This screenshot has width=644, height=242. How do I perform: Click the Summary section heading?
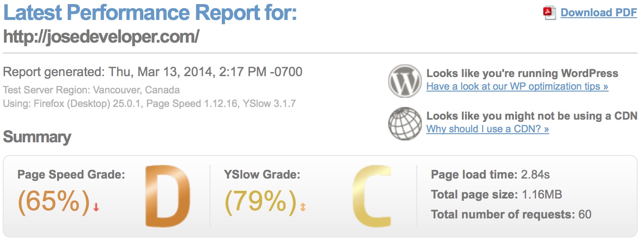pyautogui.click(x=37, y=137)
